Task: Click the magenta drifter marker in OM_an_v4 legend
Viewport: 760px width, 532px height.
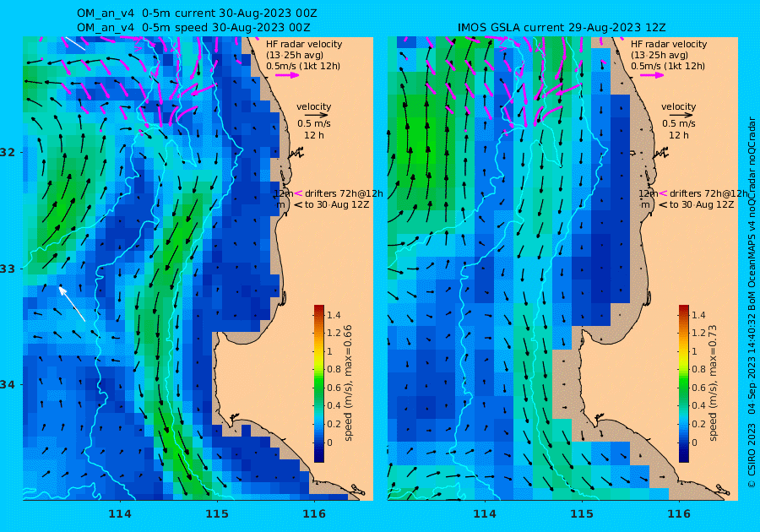Action: click(x=298, y=193)
